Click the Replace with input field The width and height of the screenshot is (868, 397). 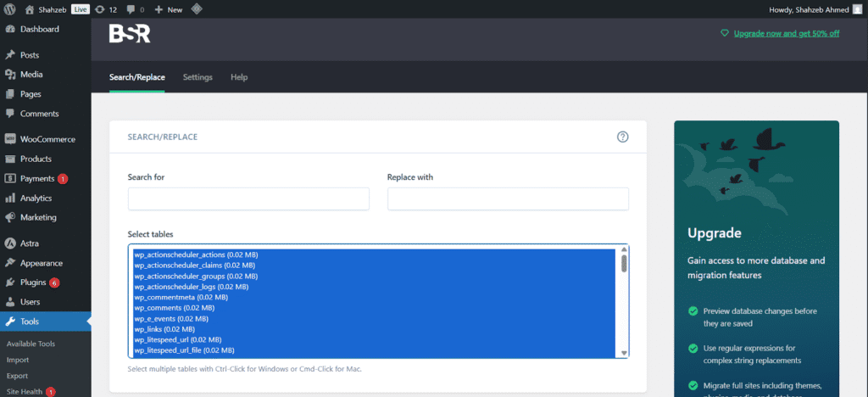(508, 198)
